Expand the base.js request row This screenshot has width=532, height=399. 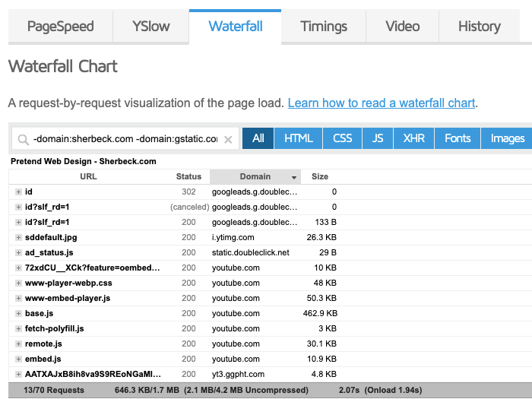click(18, 313)
